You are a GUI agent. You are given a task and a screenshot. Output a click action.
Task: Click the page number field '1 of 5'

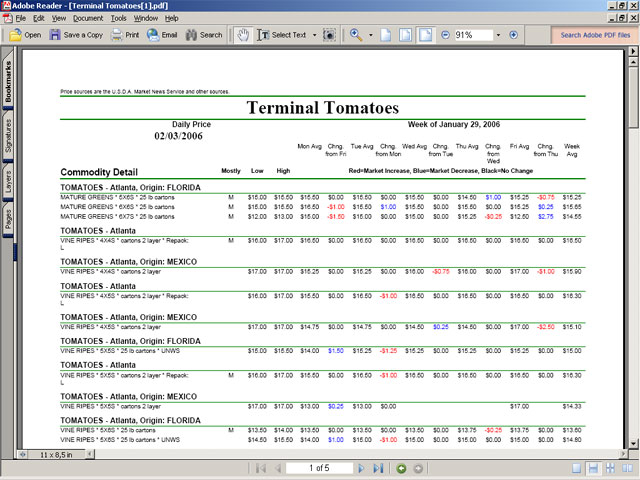[319, 468]
